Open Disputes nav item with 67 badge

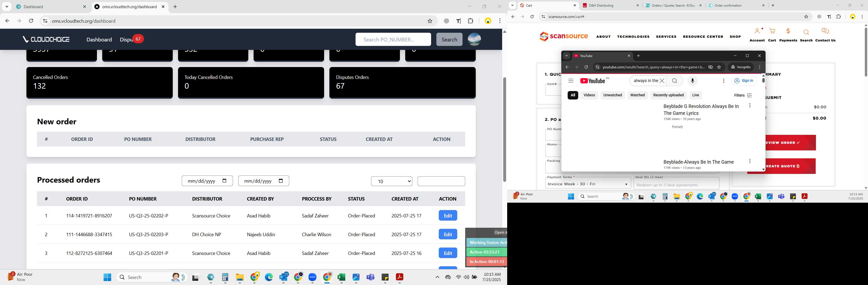click(131, 39)
